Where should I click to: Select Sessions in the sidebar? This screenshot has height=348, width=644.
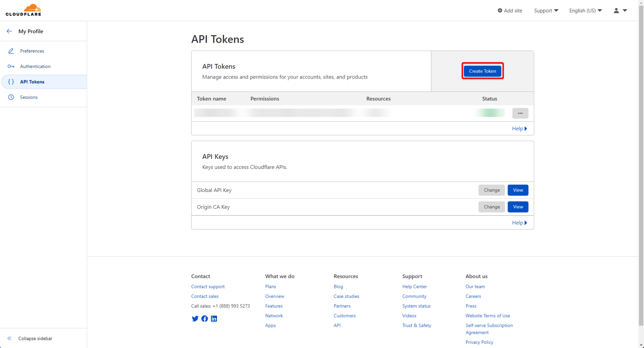point(29,97)
